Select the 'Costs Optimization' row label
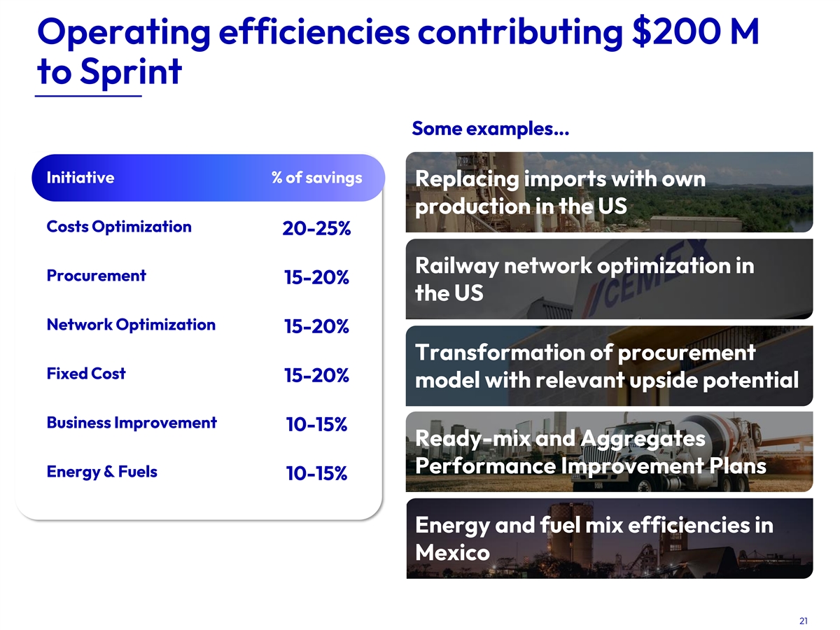Screen dimensions: 840x630 [118, 226]
